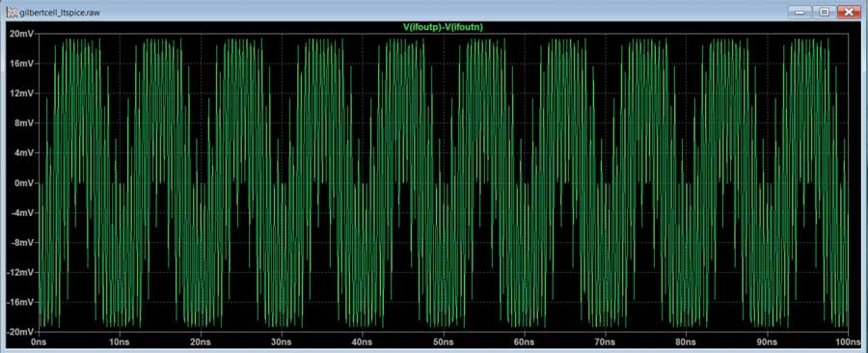Close the gilbertcell_ltspice.raw window
The width and height of the screenshot is (868, 353).
coord(848,12)
